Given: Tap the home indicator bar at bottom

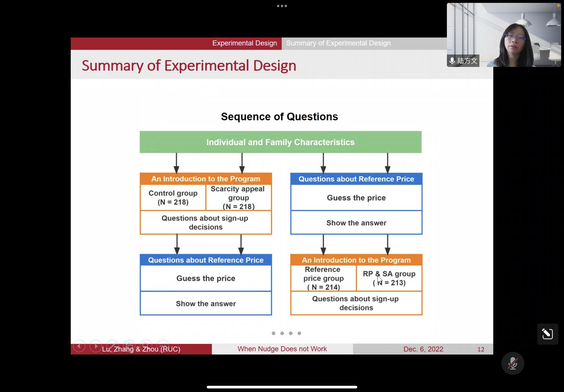Looking at the screenshot, I should tap(282, 387).
